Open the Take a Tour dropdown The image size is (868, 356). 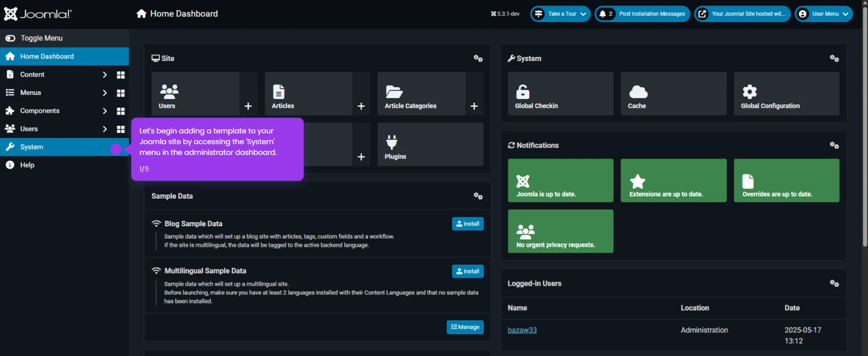tap(561, 14)
